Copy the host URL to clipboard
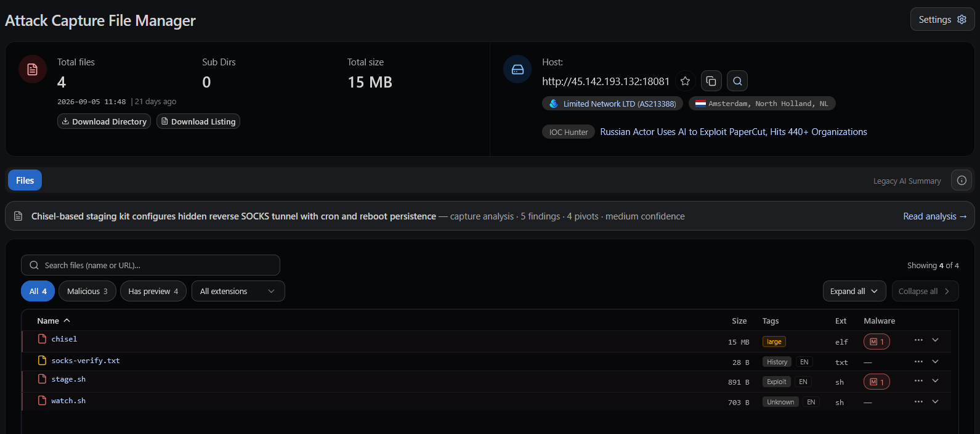Viewport: 980px width, 434px height. (711, 81)
